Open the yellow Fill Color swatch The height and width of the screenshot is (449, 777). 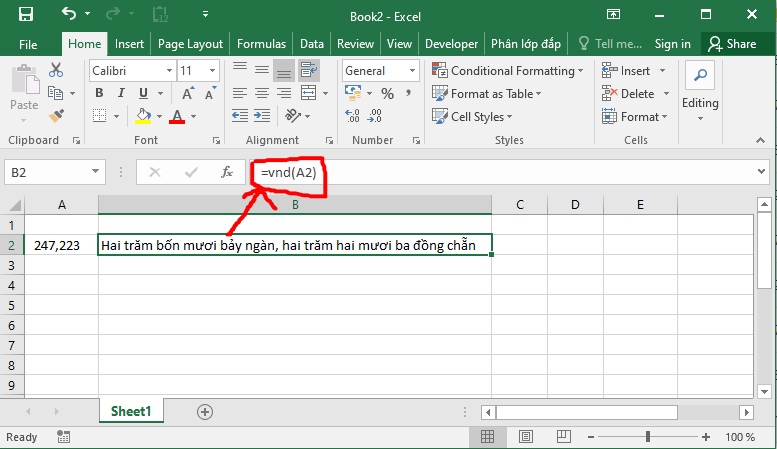point(144,116)
